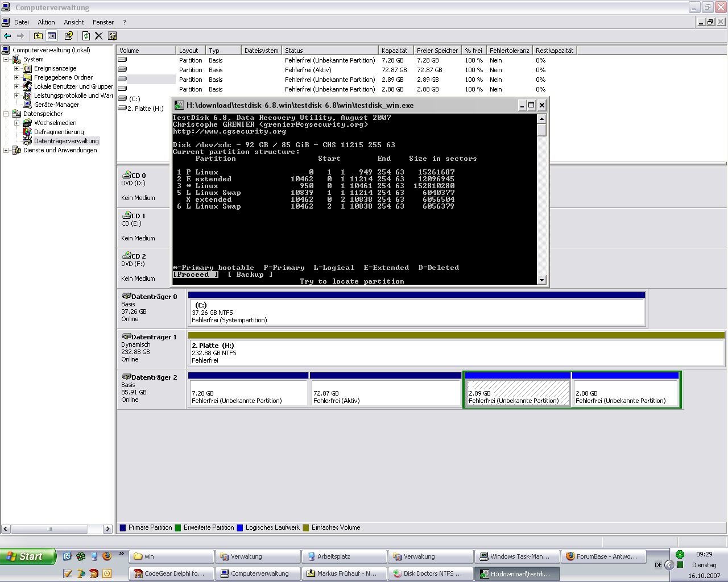Switch to Windows Task-Manager in the taskbar
The image size is (728, 582).
tap(517, 556)
